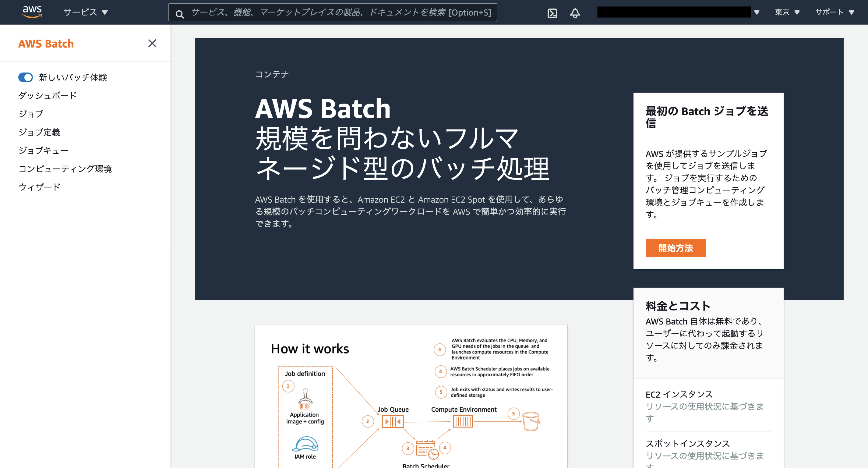Toggle 新しいバッチ体験 switch

click(26, 77)
